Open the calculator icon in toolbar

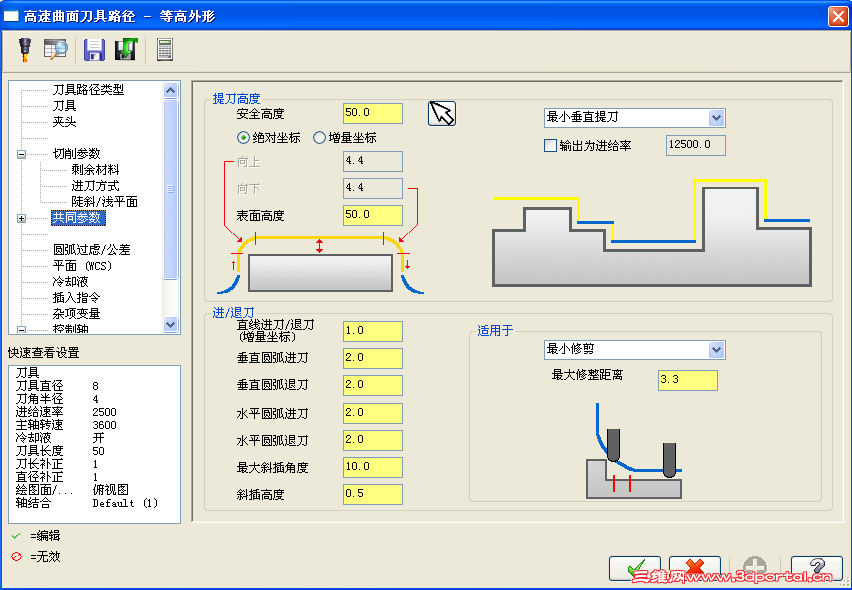tap(165, 49)
